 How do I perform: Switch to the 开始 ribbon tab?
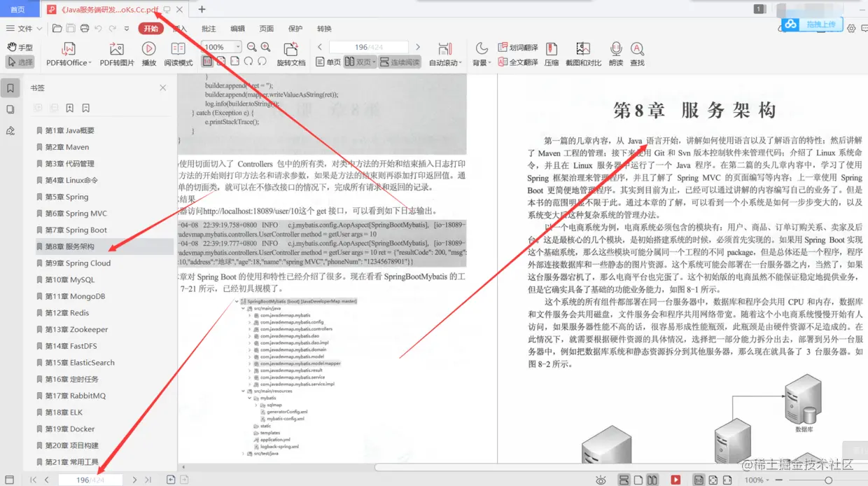150,29
